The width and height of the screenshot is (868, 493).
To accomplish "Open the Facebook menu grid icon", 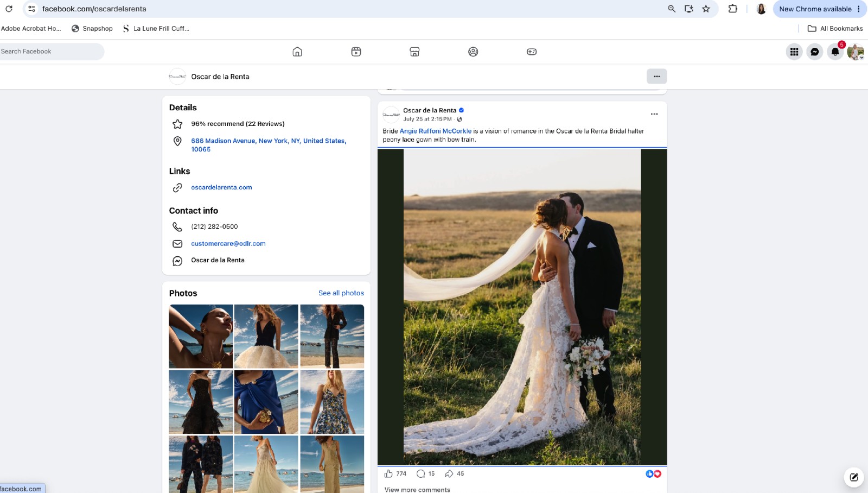I will [794, 52].
